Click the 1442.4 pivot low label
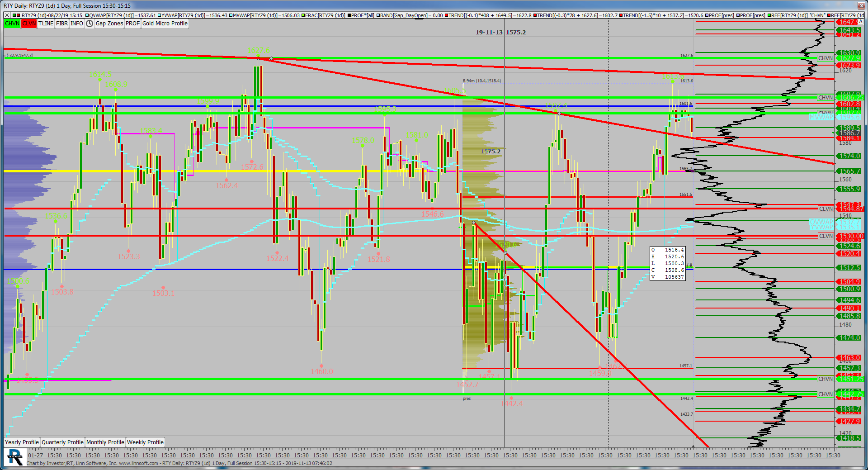Image resolution: width=868 pixels, height=470 pixels. pos(511,403)
